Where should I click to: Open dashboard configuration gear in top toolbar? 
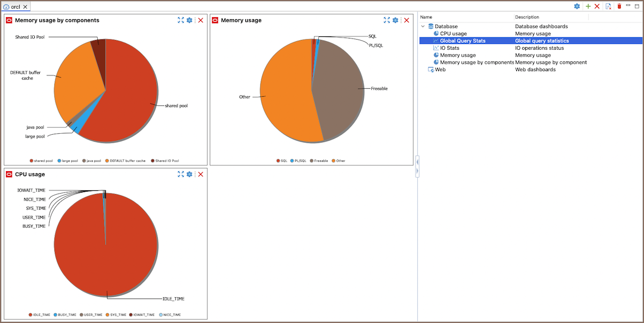tap(577, 6)
